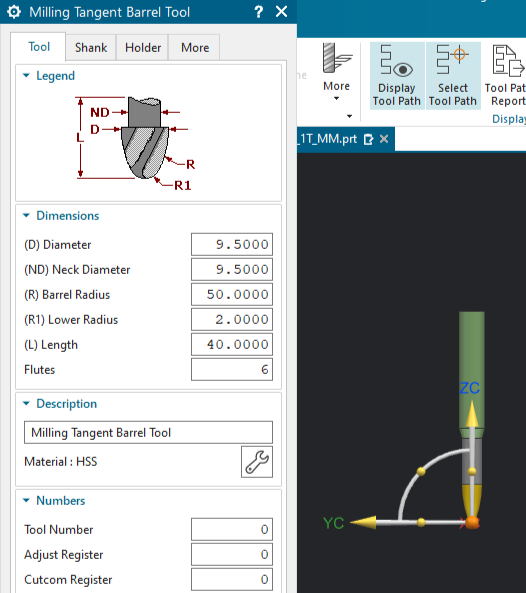Click the orange origin handle in viewport

point(472,523)
